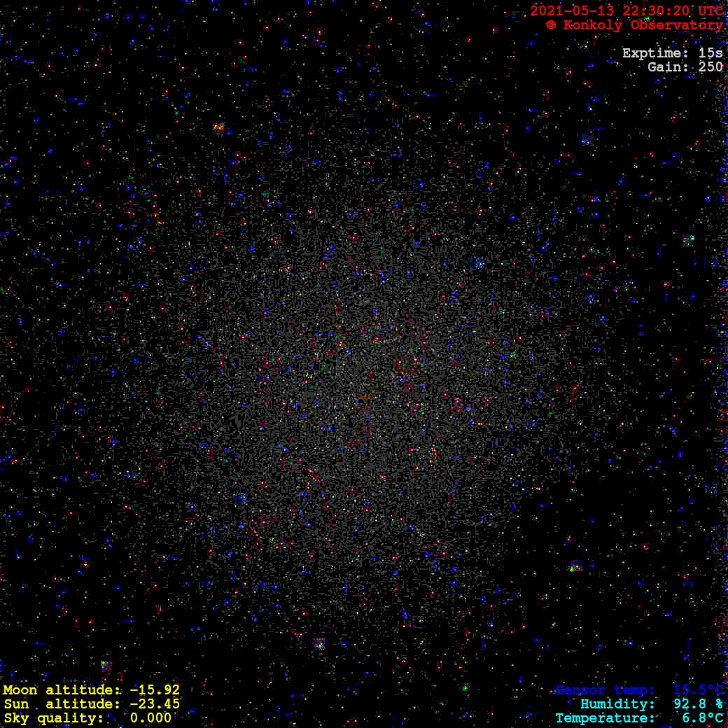
Task: Click the sensor temperature value 15.5°C
Action: 698,690
